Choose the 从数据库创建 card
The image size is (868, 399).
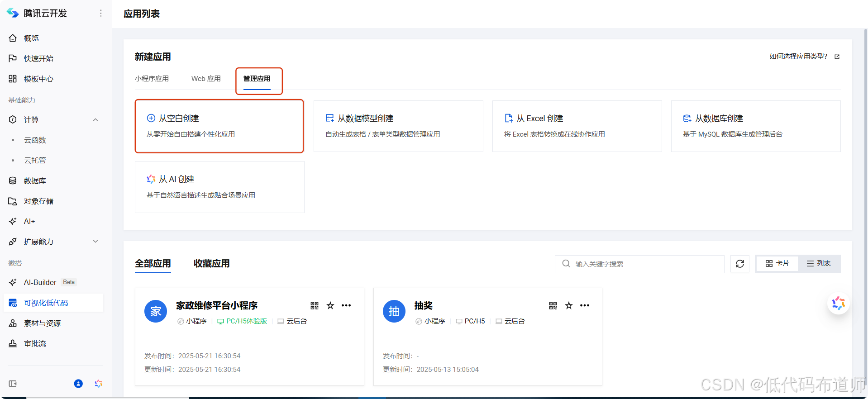coord(756,126)
